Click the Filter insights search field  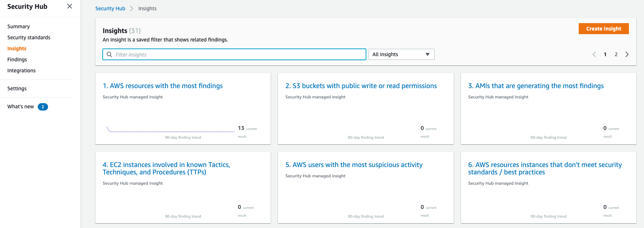point(238,54)
